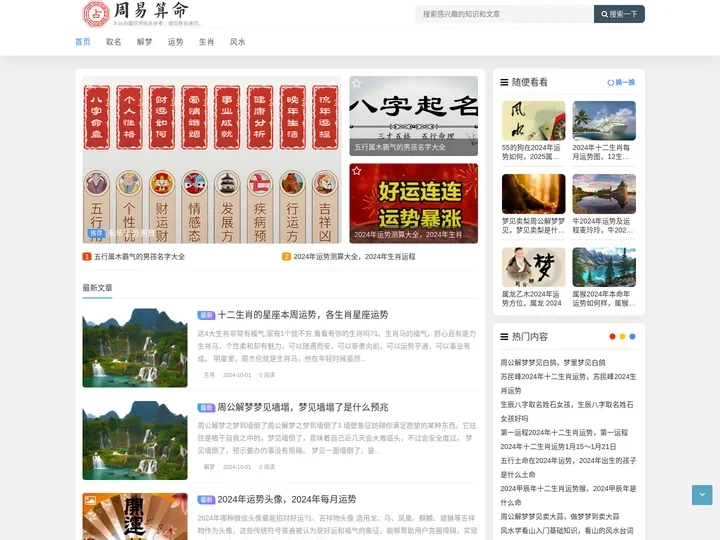The height and width of the screenshot is (540, 720).
Task: Click the refresh icon beside 换一换
Action: pyautogui.click(x=610, y=83)
